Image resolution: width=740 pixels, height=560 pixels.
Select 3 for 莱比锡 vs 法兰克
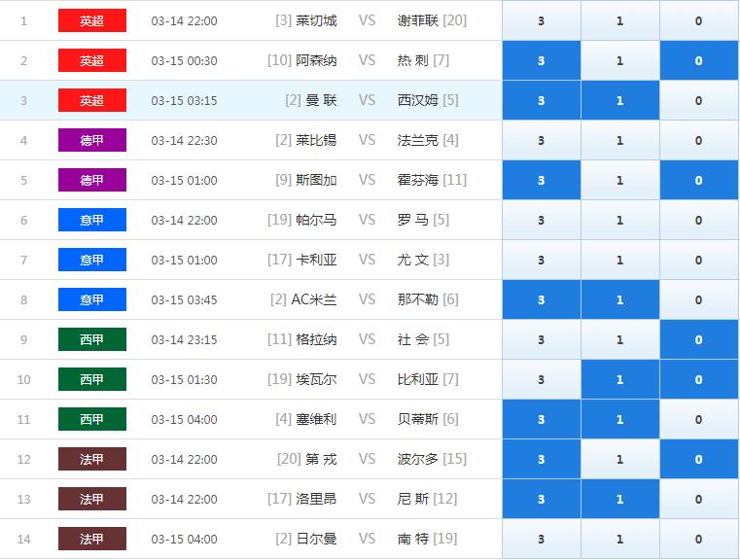click(x=542, y=140)
